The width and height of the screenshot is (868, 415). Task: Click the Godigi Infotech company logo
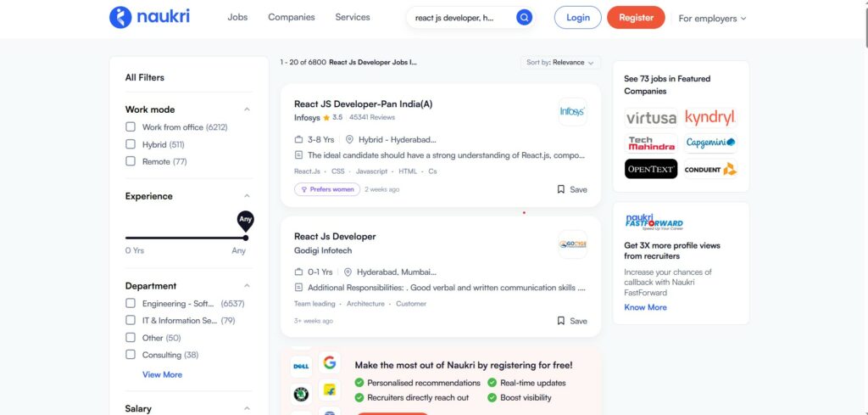(572, 244)
